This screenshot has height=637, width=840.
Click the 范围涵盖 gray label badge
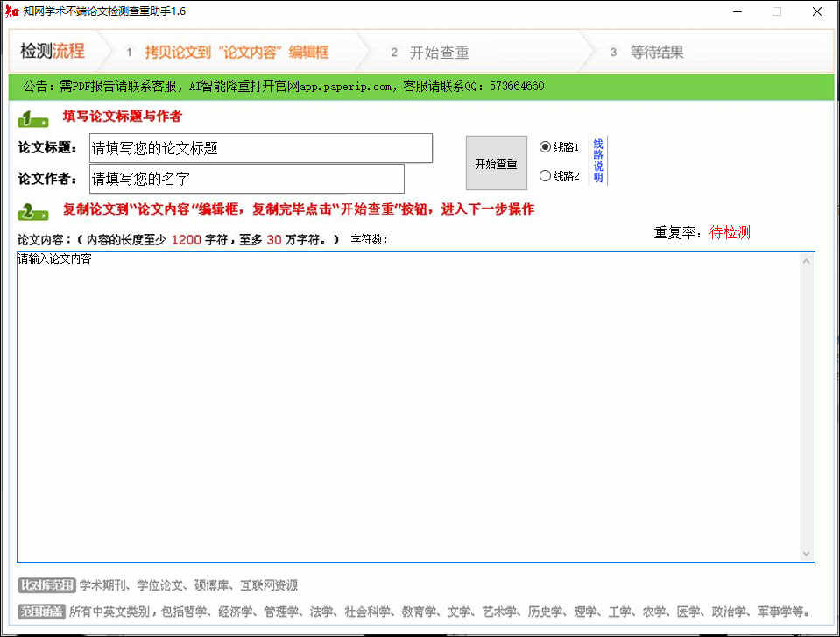click(x=41, y=612)
